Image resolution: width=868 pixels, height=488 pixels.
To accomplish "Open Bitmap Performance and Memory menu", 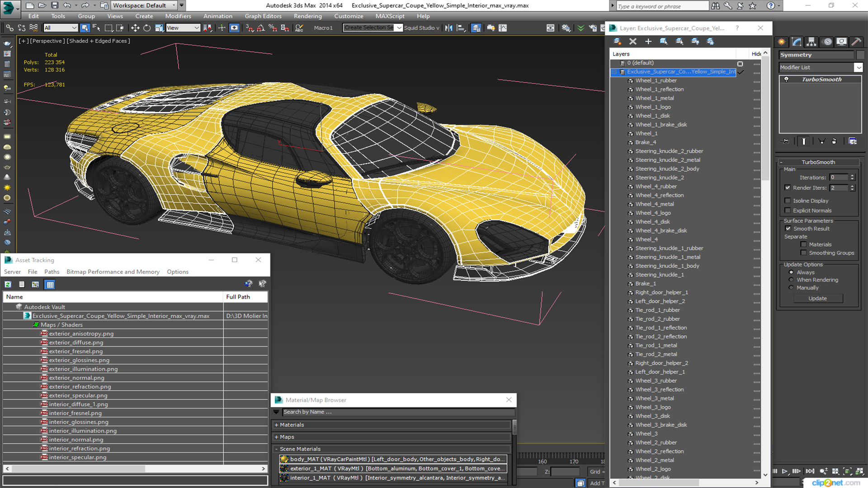I will click(x=113, y=272).
